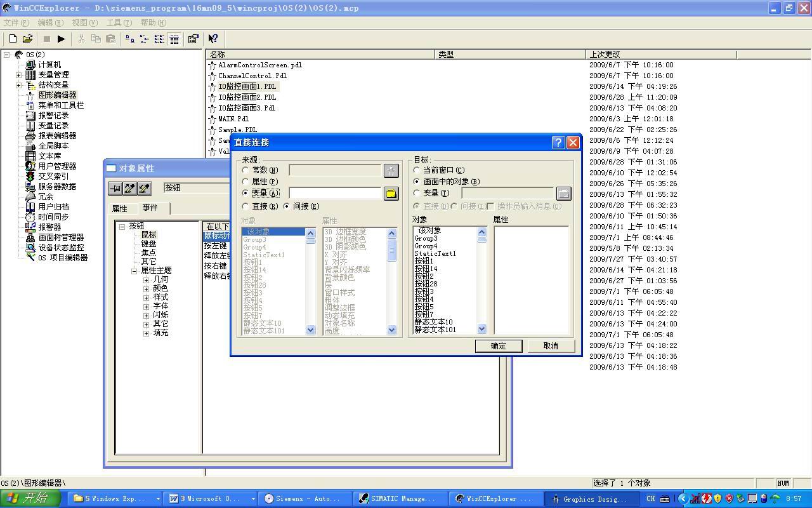Click the Activate runtime play icon
Screen dimensions: 812x508
[61, 39]
